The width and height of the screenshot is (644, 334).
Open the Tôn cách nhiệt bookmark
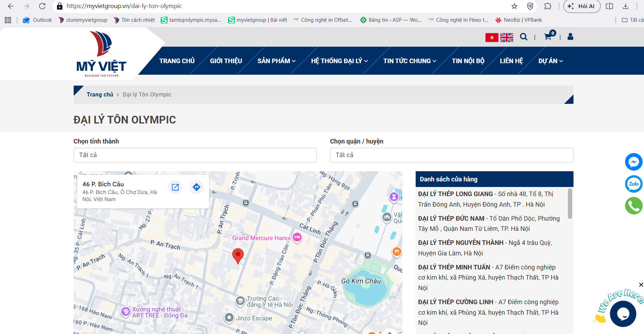[x=134, y=20]
